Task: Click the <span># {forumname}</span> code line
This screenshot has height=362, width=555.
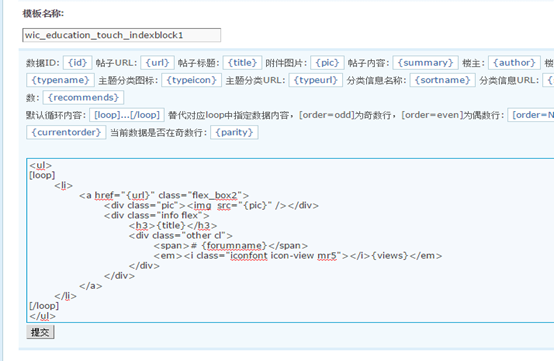Action: coord(230,246)
